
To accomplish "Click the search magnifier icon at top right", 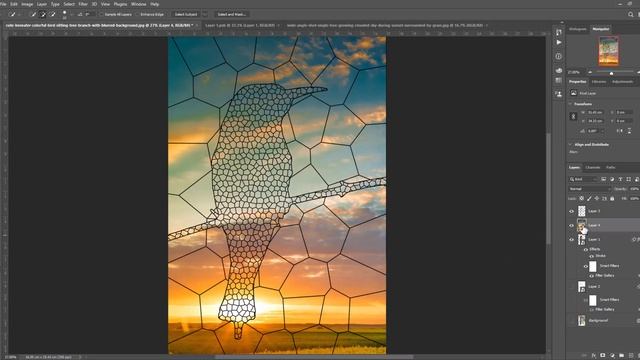I will (631, 14).
